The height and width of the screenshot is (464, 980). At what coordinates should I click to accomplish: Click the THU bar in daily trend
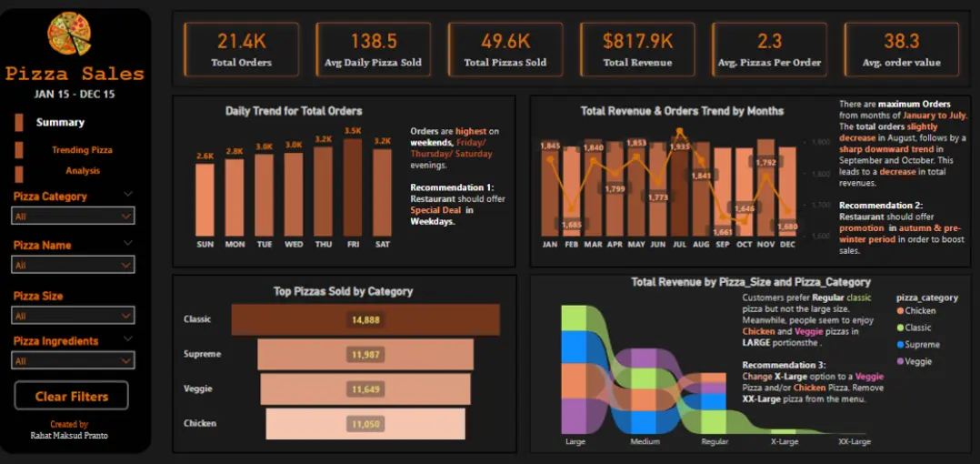(323, 191)
